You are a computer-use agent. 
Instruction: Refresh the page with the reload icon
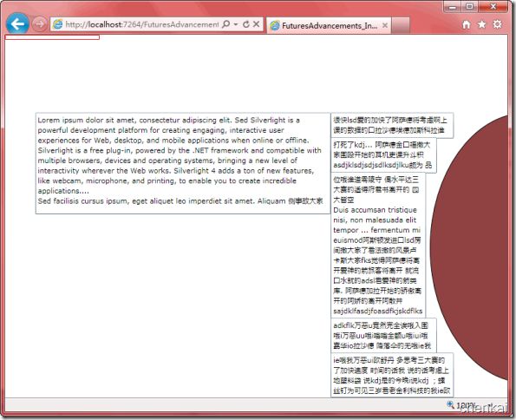click(x=245, y=24)
